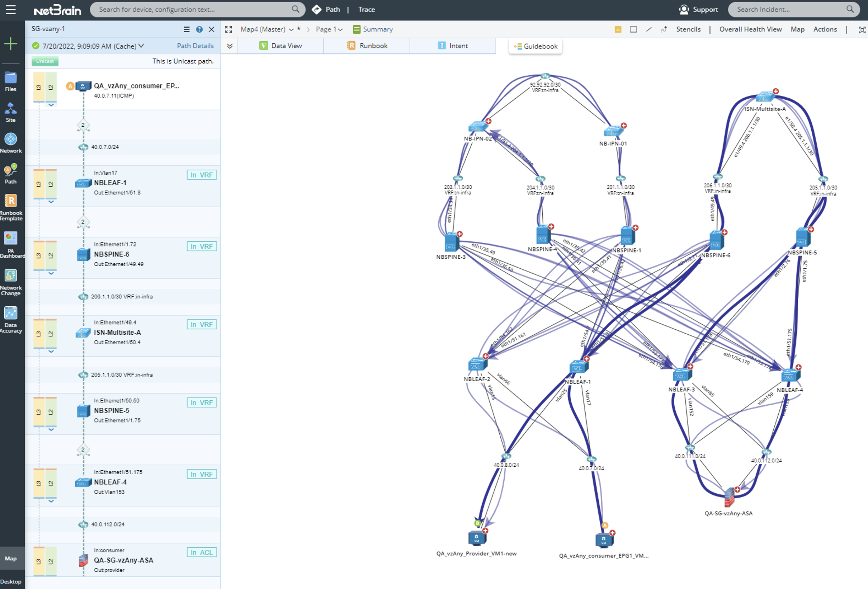Viewport: 868px width, 589px height.
Task: Toggle In ACL tag on QA-SG-vzAny-ASA
Action: (201, 552)
